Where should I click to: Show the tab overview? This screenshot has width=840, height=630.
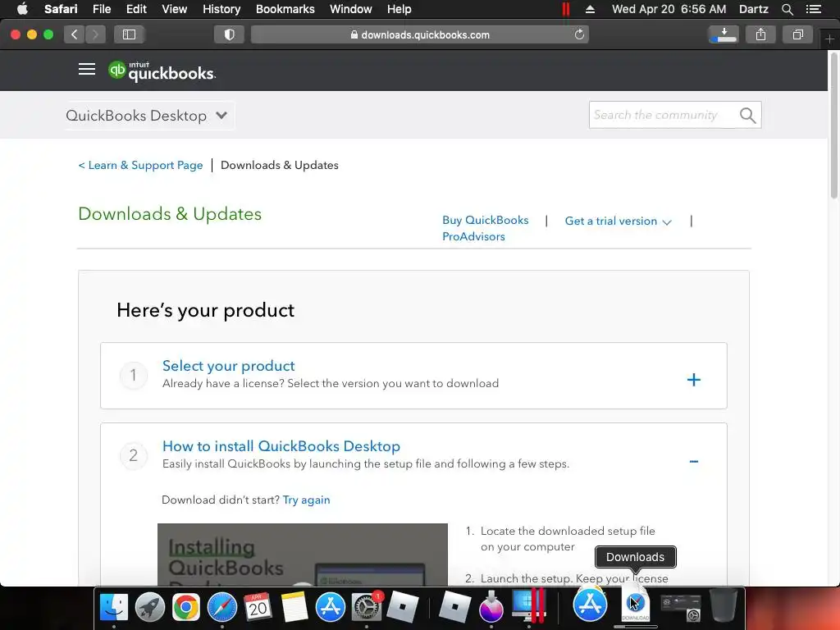pyautogui.click(x=797, y=34)
